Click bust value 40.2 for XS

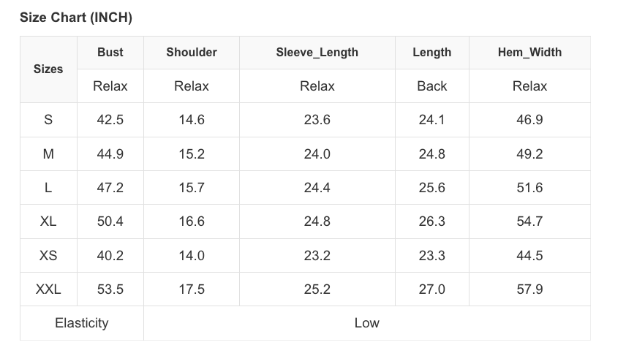pos(110,256)
